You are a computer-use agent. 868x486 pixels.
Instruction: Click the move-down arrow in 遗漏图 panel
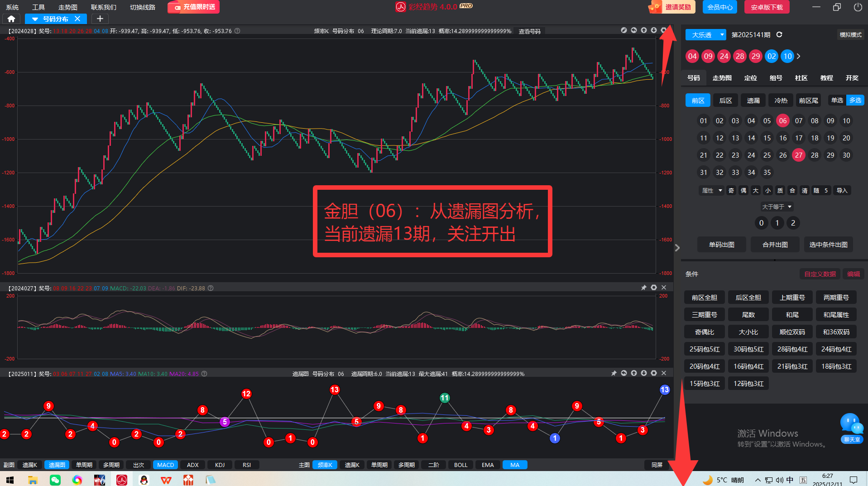[644, 373]
